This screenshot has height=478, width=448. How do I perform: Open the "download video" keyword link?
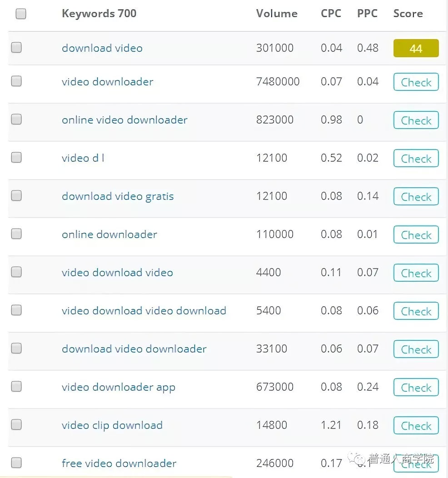coord(102,48)
